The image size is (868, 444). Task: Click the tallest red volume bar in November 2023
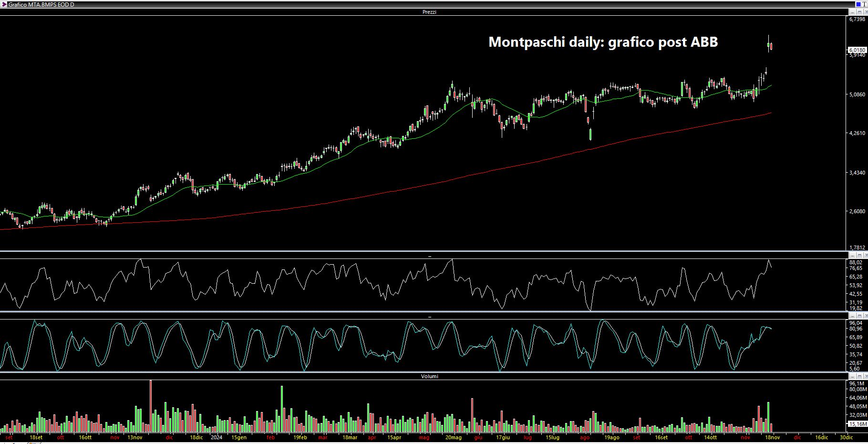pos(151,406)
